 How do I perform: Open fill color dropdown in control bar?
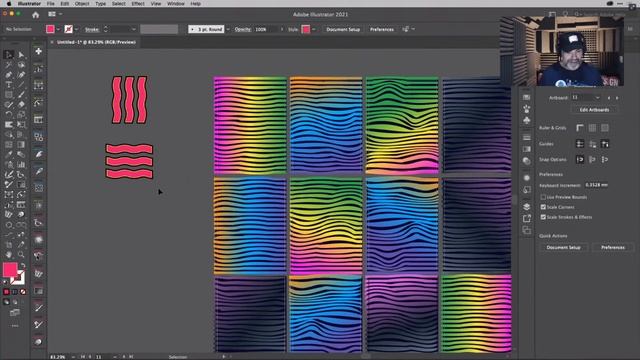coord(58,29)
